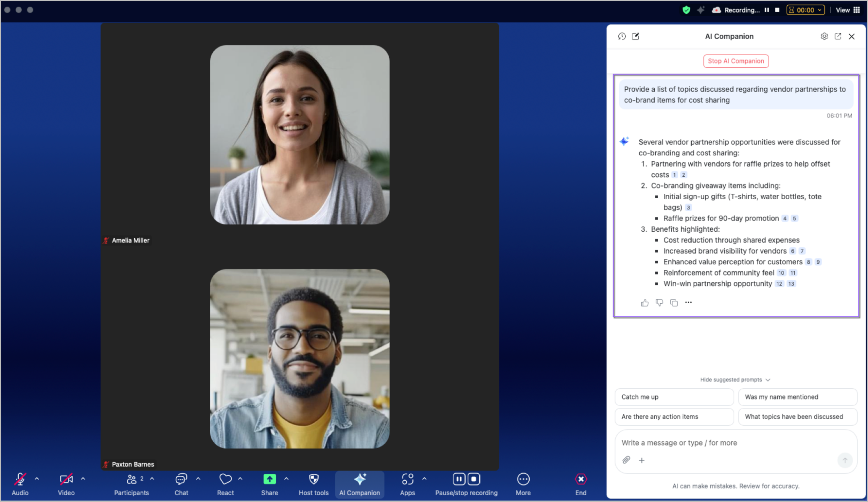The height and width of the screenshot is (502, 868).
Task: Copy the AI Companion response
Action: coord(674,303)
